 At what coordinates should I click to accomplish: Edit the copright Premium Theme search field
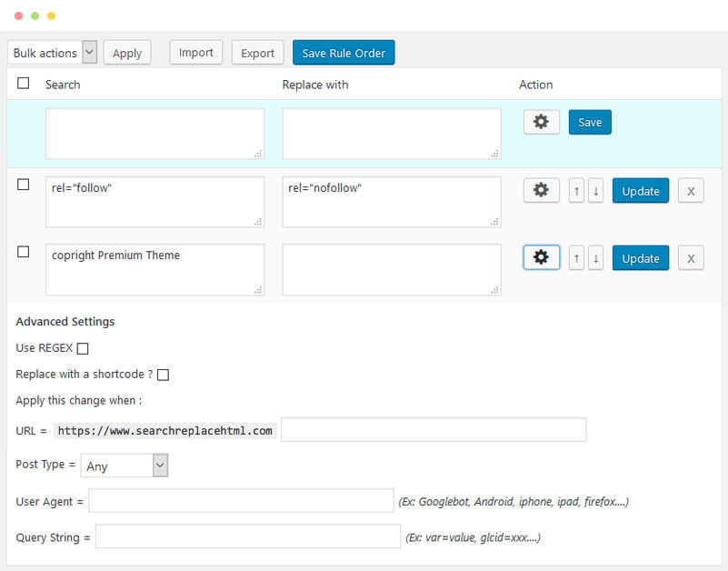pyautogui.click(x=155, y=269)
